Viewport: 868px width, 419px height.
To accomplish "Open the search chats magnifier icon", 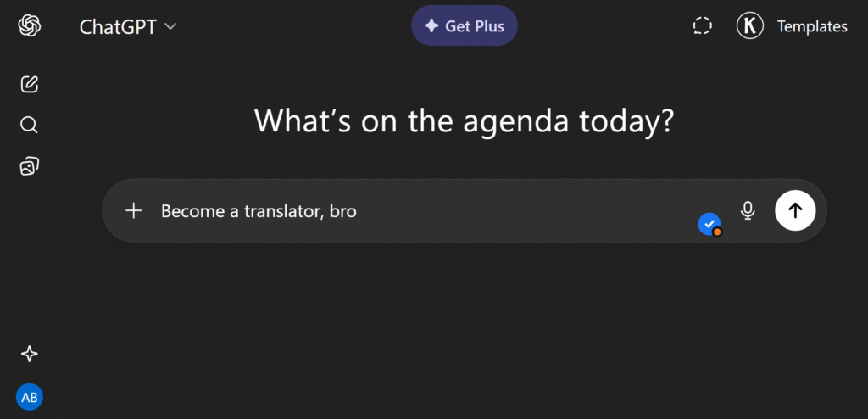I will point(29,126).
